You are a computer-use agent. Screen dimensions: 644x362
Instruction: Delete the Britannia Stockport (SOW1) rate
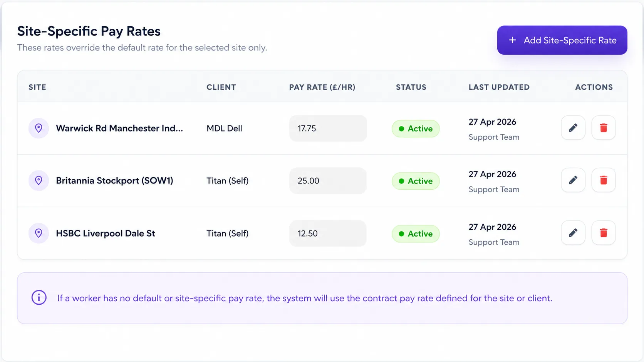[x=604, y=180]
